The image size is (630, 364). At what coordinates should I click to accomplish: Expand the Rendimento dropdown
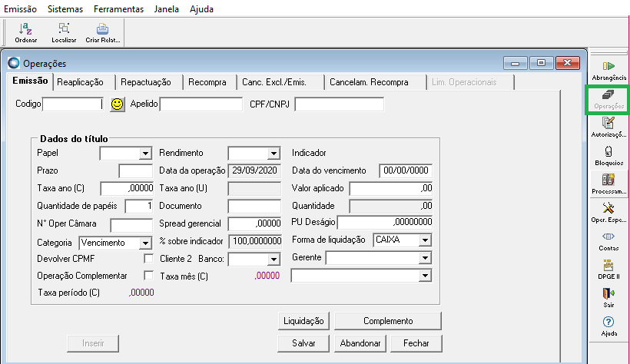point(274,154)
